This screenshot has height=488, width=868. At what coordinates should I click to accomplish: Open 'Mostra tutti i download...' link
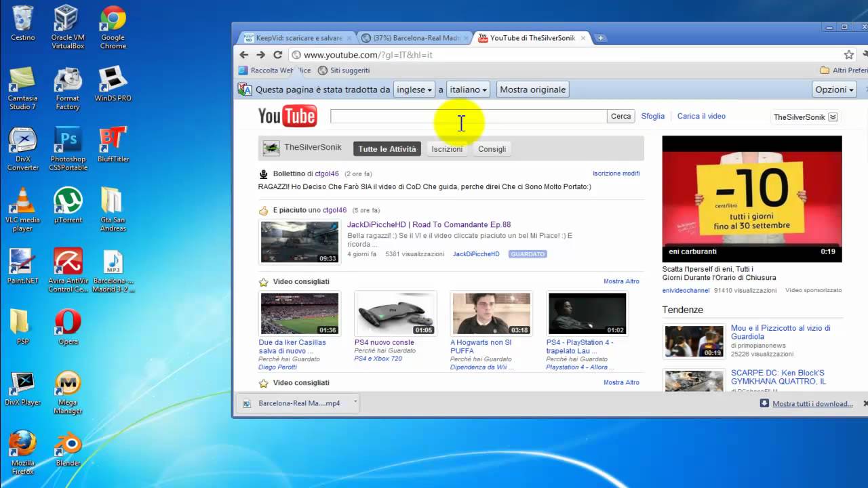[x=812, y=403]
